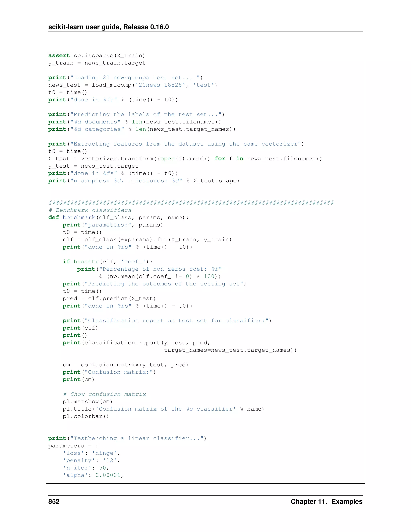Click the line with load_mlcomp('20news-18828', 'test')
The image size is (411, 532).
[x=133, y=85]
